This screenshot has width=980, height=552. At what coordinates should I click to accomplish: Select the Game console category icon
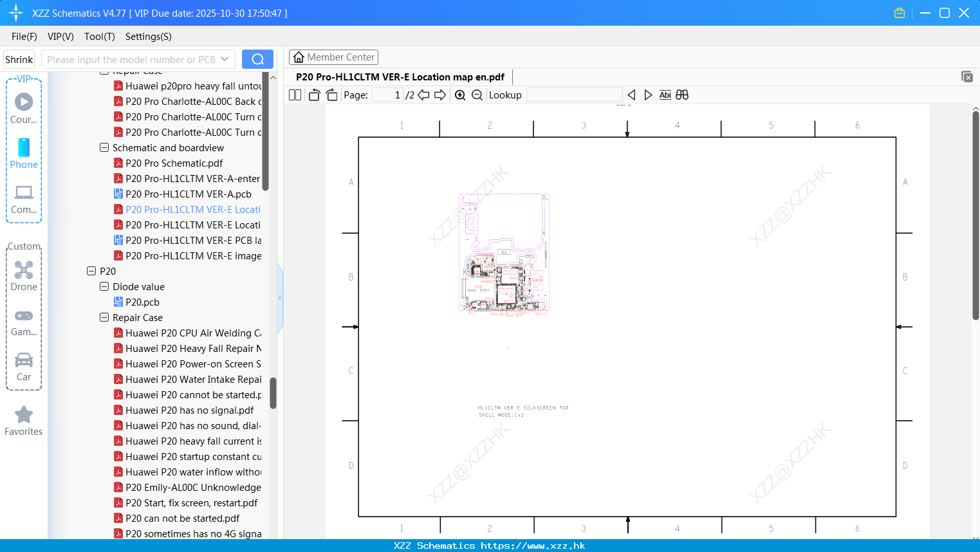click(x=24, y=322)
